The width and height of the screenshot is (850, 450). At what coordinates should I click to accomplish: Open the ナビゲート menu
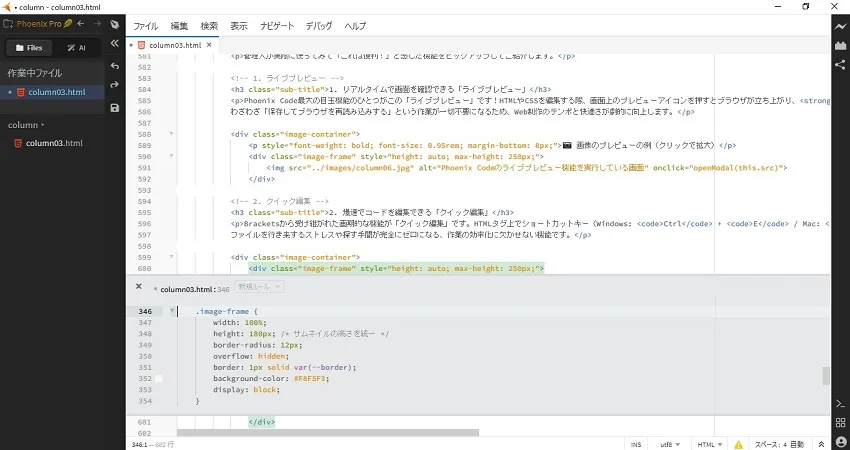[276, 26]
